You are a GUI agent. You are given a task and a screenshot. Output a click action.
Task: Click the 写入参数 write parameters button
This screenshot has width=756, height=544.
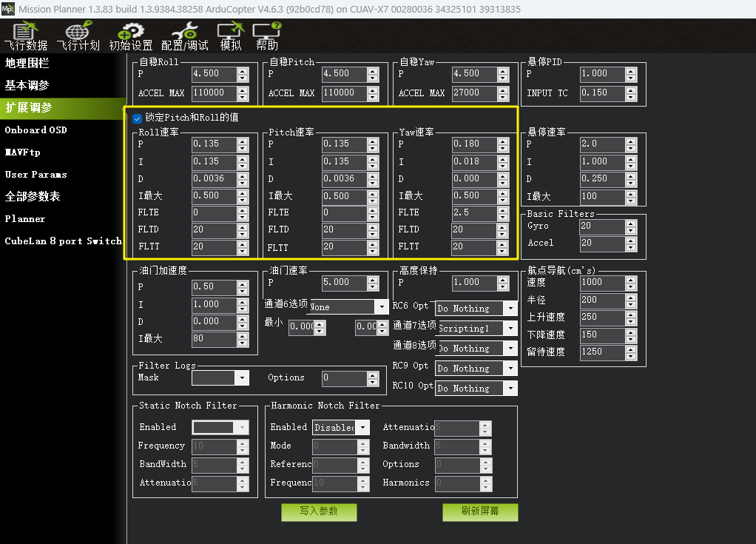click(319, 511)
